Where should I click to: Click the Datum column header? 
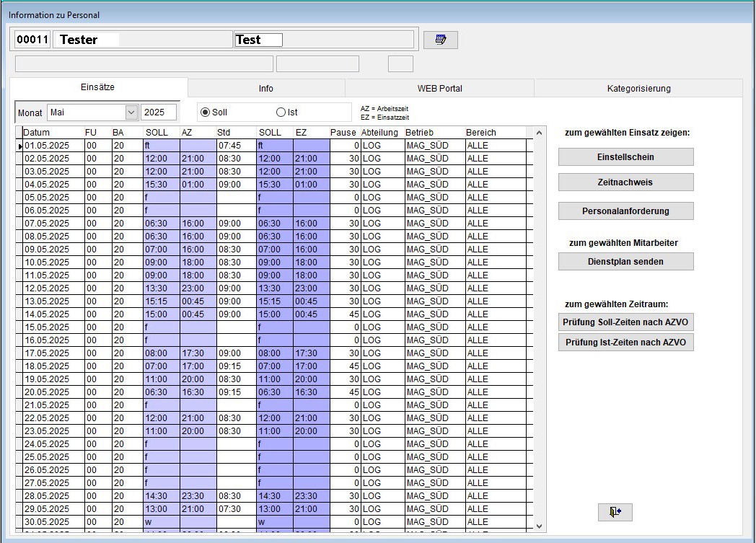pos(53,133)
